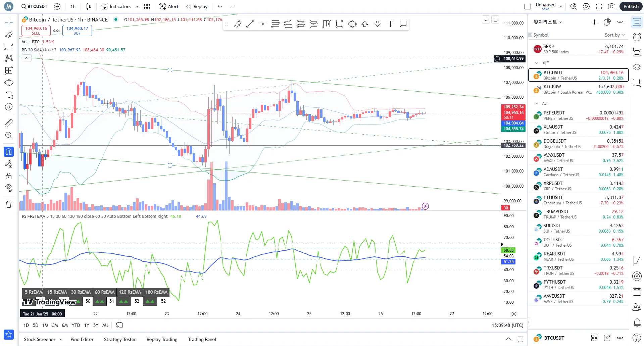Take a chart snapshot
The image size is (644, 346).
click(612, 6)
